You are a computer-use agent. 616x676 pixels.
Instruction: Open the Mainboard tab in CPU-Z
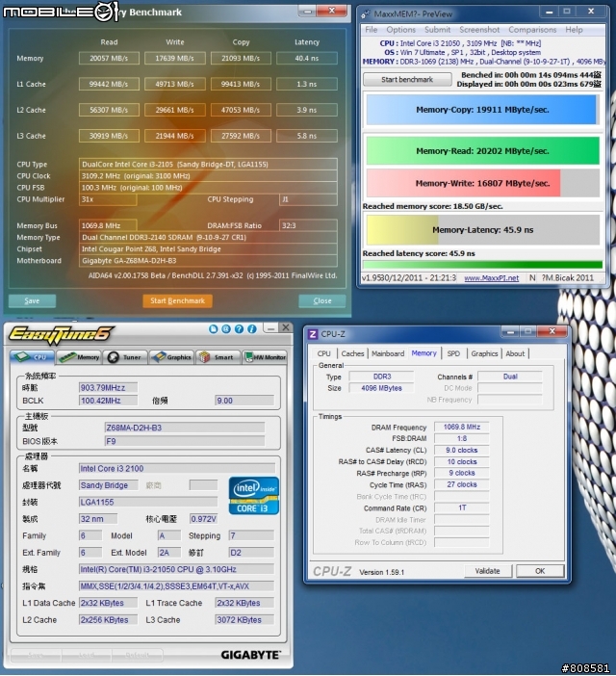click(388, 353)
